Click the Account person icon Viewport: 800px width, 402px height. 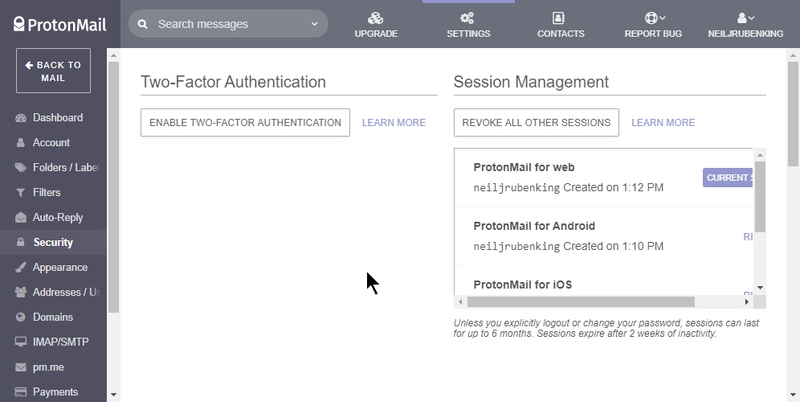point(20,143)
